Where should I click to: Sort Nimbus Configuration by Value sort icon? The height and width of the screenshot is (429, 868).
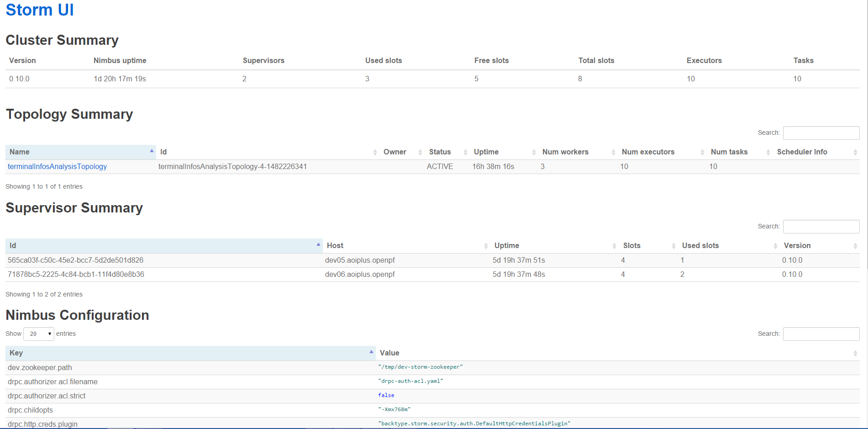(855, 353)
